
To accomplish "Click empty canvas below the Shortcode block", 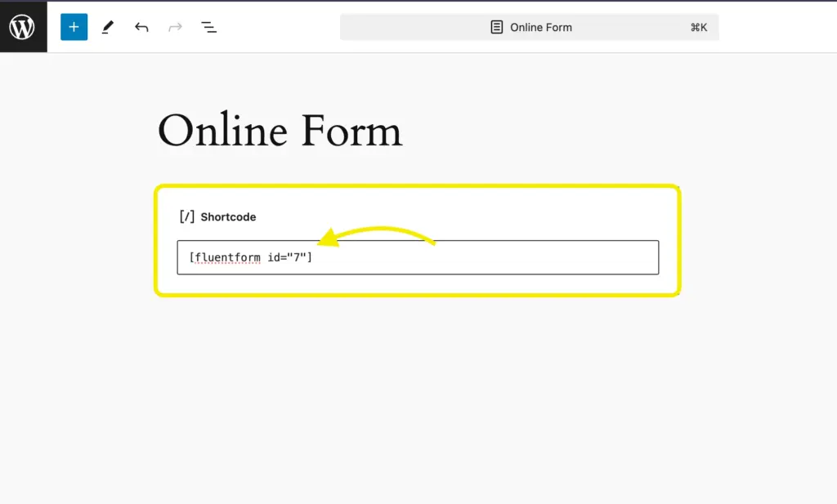I will [417, 392].
